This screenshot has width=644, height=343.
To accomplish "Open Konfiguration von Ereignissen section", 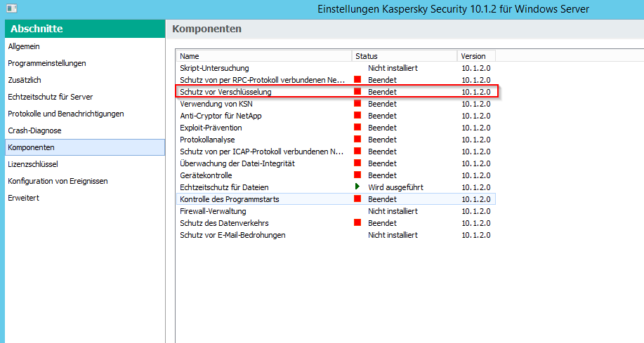I will point(85,181).
